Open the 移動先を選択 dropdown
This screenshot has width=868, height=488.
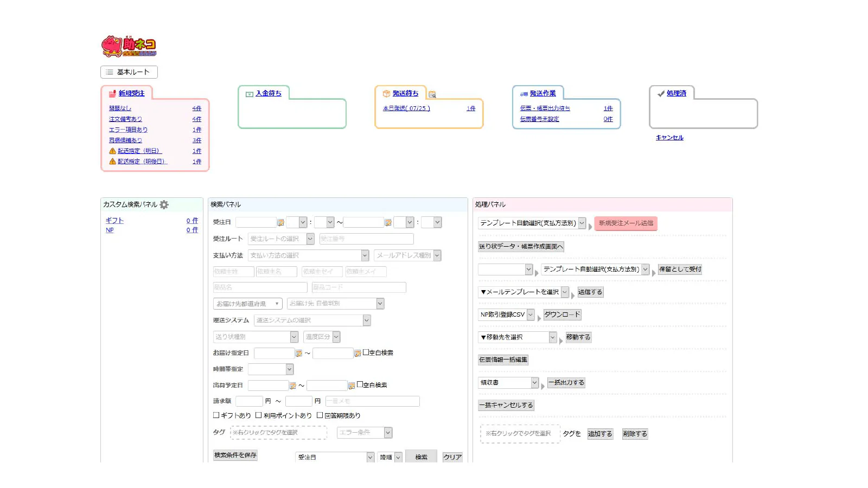(x=518, y=337)
